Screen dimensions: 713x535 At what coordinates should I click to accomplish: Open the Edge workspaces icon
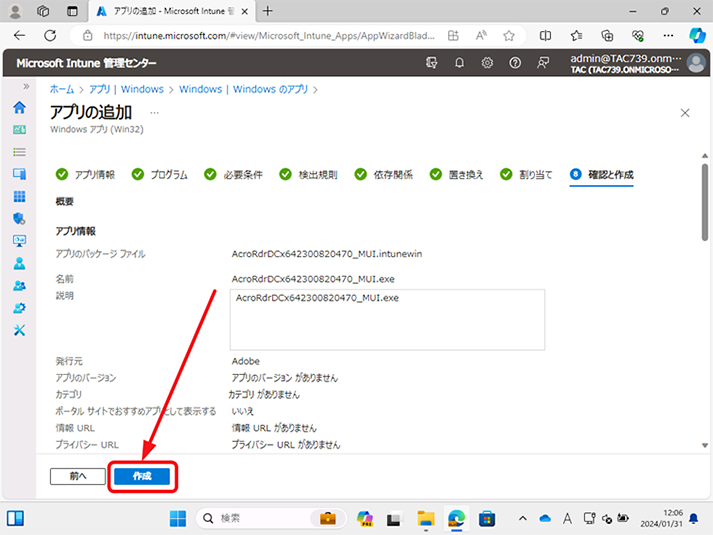pos(43,11)
